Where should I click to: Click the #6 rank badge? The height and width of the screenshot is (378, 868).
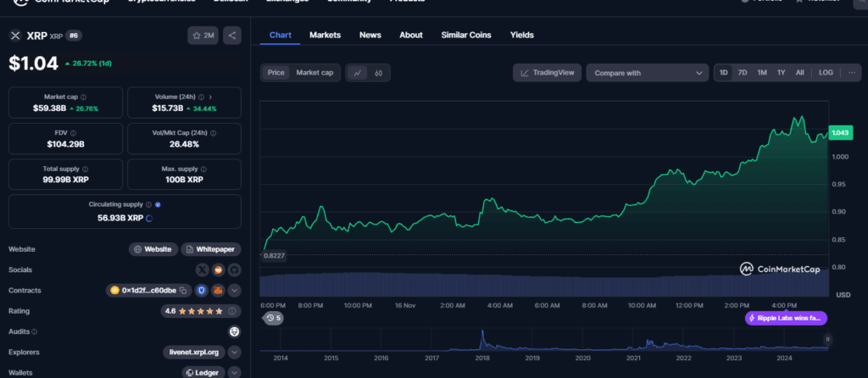pyautogui.click(x=74, y=36)
